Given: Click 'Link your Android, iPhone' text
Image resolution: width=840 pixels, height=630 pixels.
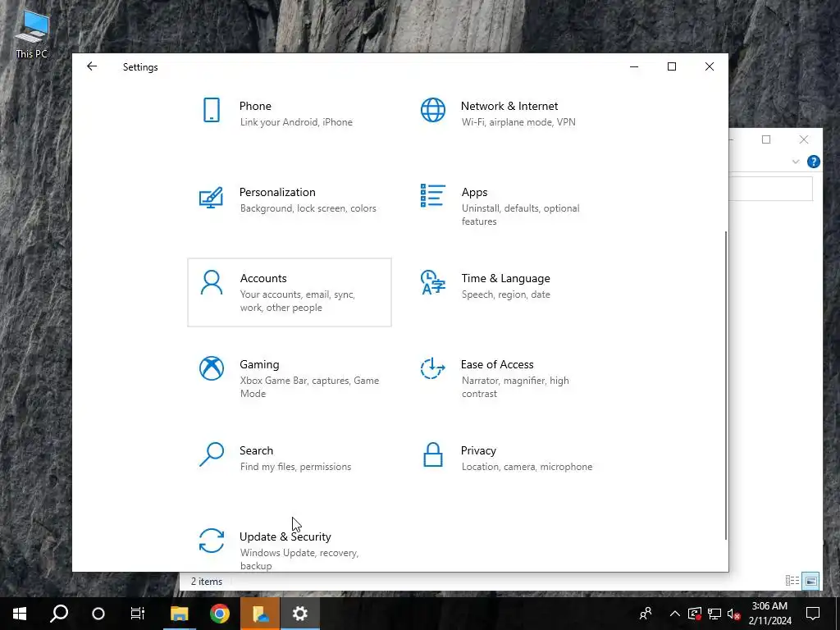Looking at the screenshot, I should tap(296, 122).
